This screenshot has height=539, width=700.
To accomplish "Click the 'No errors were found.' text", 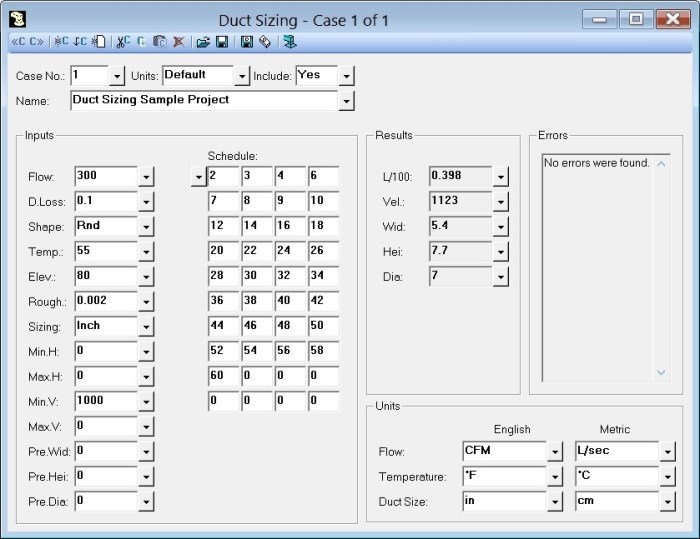I will (x=596, y=163).
